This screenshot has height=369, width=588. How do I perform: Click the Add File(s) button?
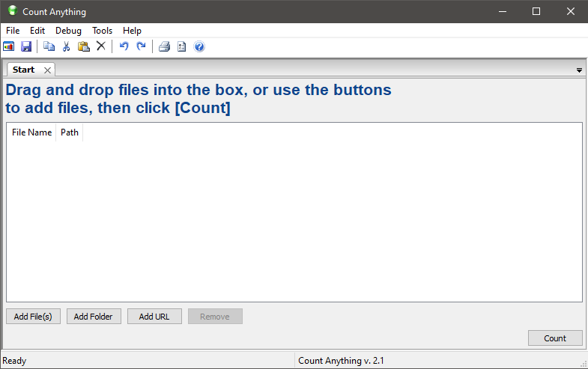tap(33, 317)
